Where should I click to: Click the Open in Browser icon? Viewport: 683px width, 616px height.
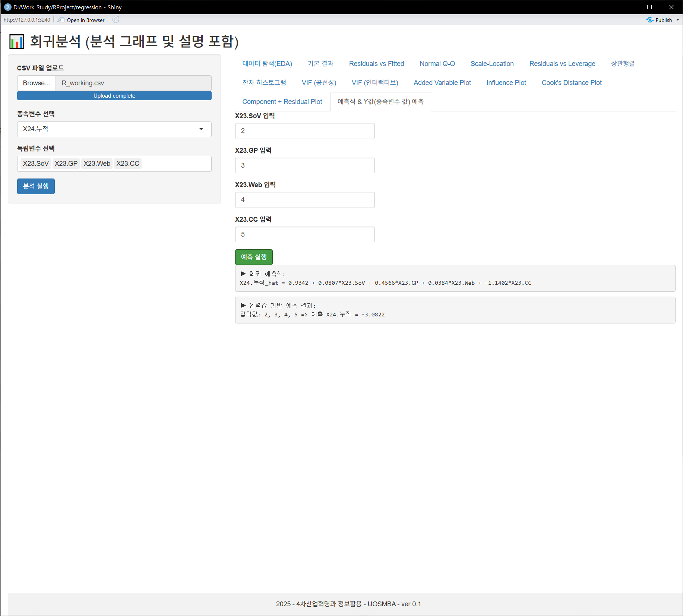click(60, 20)
